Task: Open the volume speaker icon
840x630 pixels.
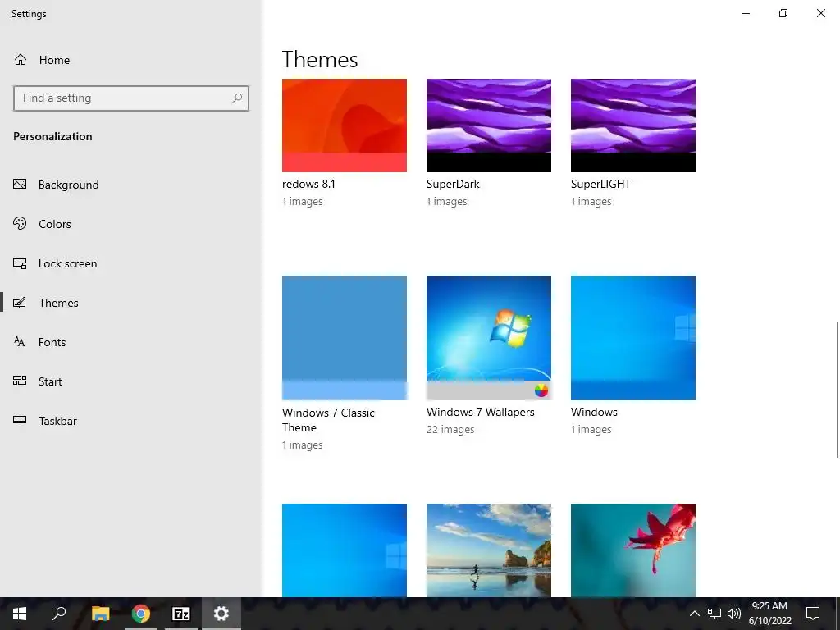Action: point(734,614)
